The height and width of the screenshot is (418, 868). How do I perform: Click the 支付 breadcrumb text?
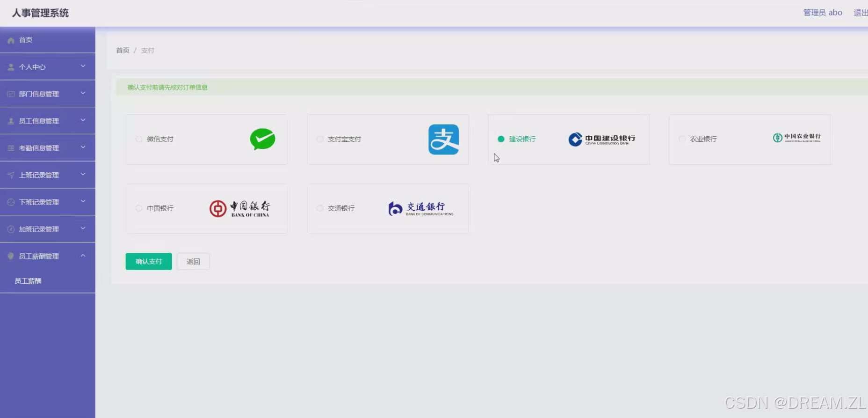148,51
